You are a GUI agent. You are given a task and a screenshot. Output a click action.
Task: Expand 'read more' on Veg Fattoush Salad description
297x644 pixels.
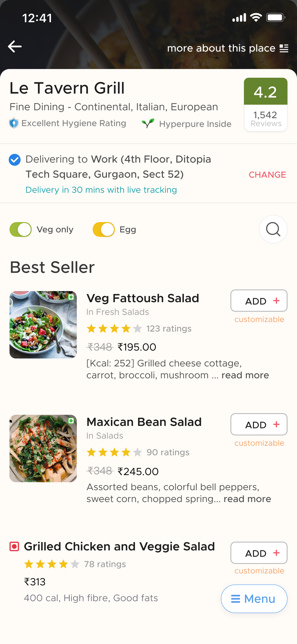[x=245, y=375]
